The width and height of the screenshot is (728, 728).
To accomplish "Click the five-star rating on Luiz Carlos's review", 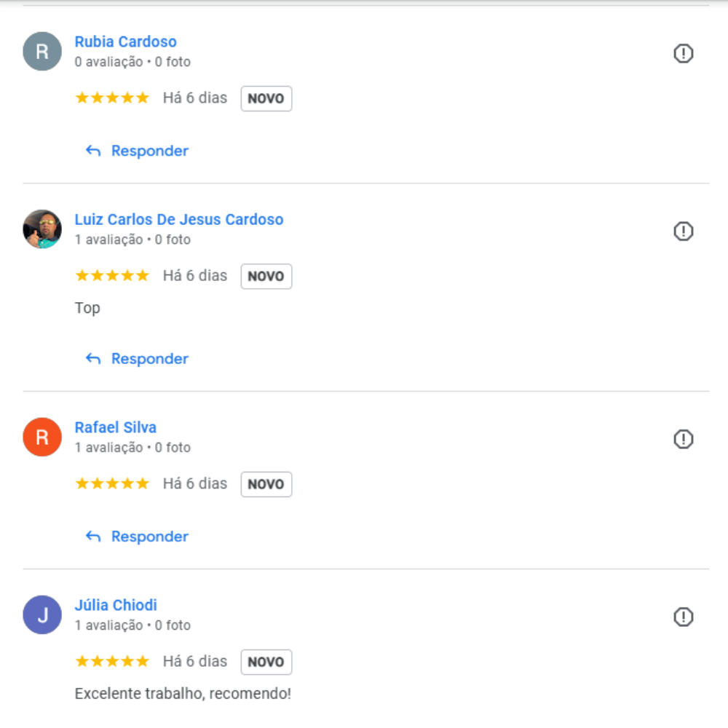I will pos(112,276).
